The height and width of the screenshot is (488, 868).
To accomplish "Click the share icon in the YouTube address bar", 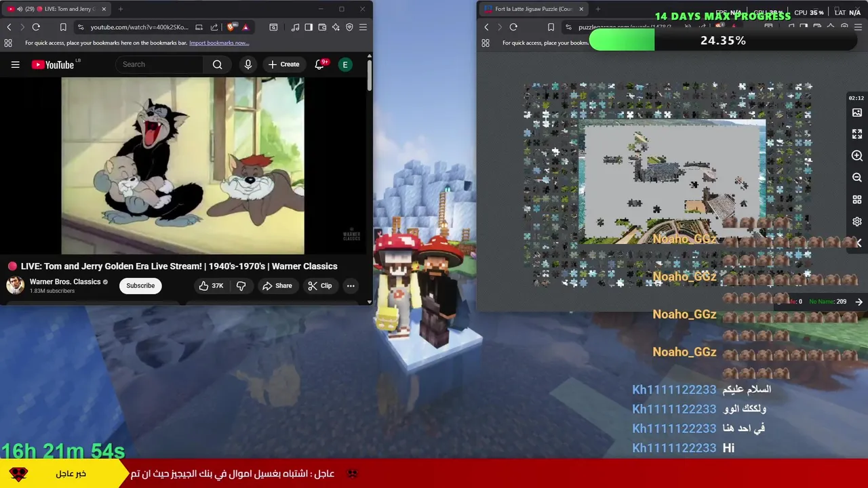I will (214, 27).
